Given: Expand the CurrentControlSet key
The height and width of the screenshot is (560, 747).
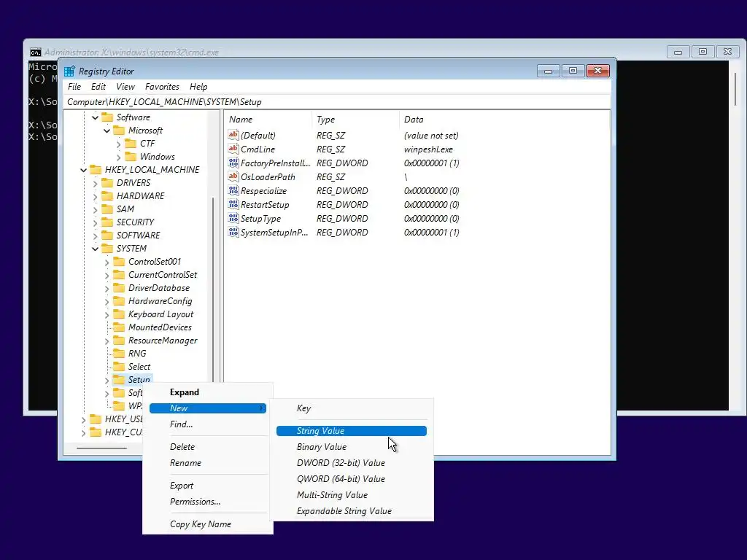Looking at the screenshot, I should tap(107, 275).
